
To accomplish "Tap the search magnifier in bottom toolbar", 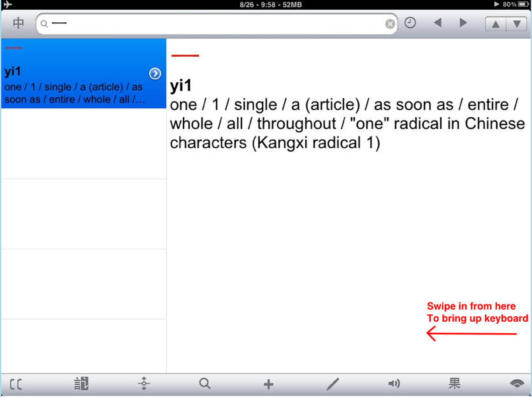I will [x=205, y=384].
